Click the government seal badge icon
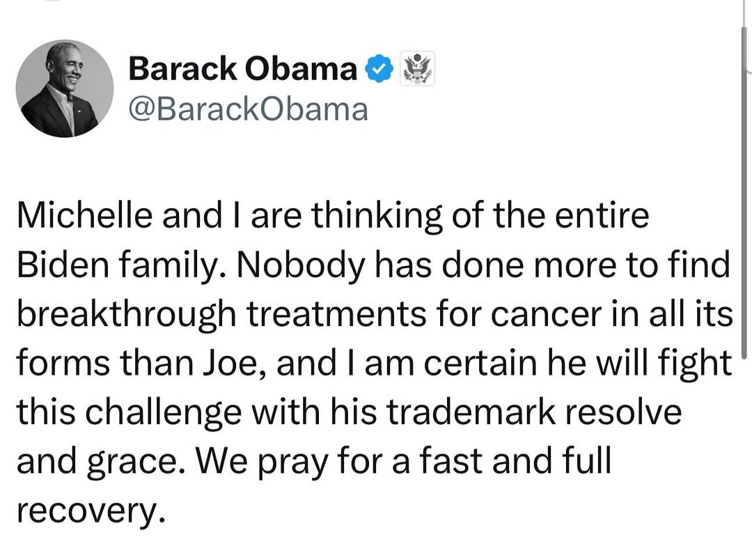The width and height of the screenshot is (752, 560). click(x=418, y=69)
